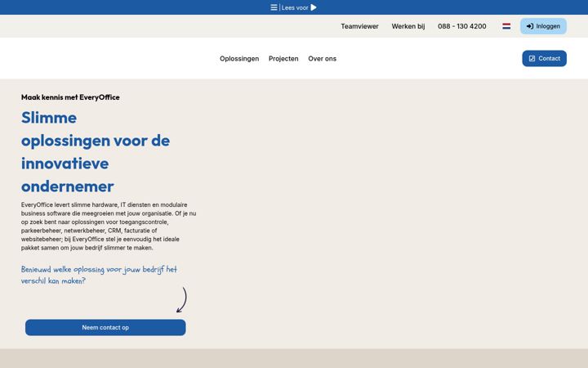
Task: Click the handwritten text Benieuwd welke oplossing
Action: [x=99, y=275]
